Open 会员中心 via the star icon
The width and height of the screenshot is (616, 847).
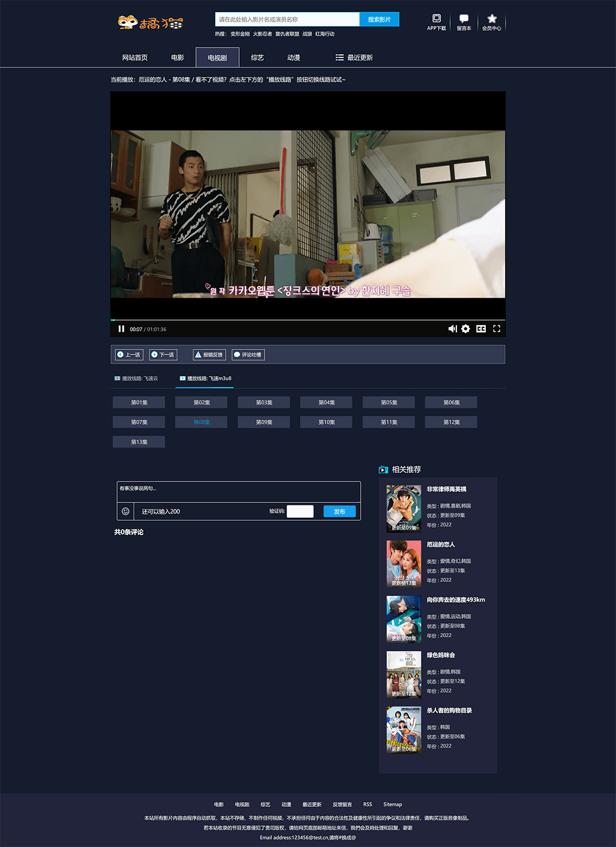[491, 22]
